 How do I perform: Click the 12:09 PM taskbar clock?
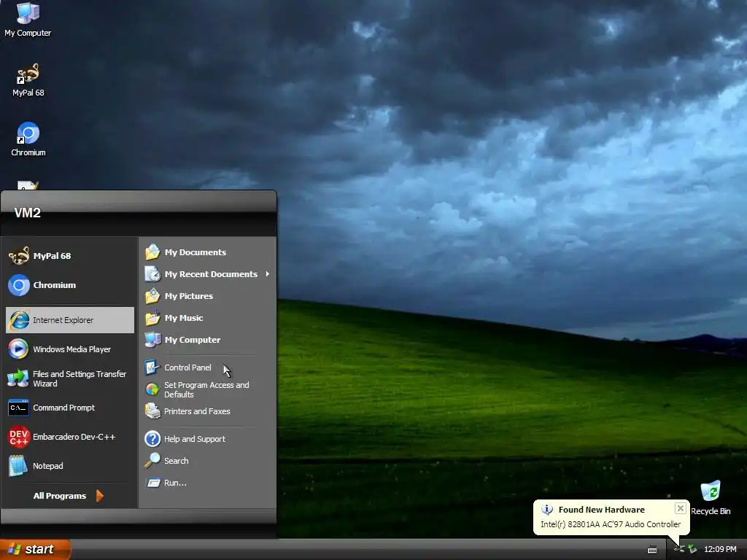coord(720,549)
